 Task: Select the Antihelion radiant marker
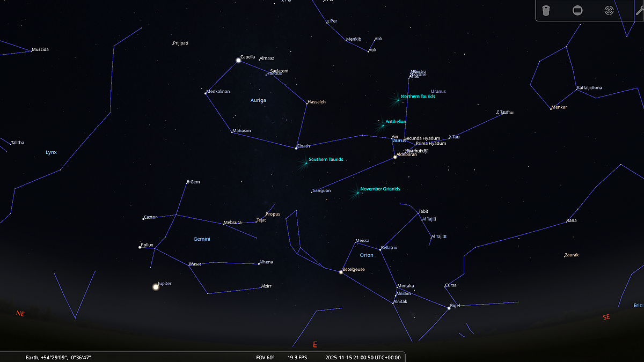point(383,125)
